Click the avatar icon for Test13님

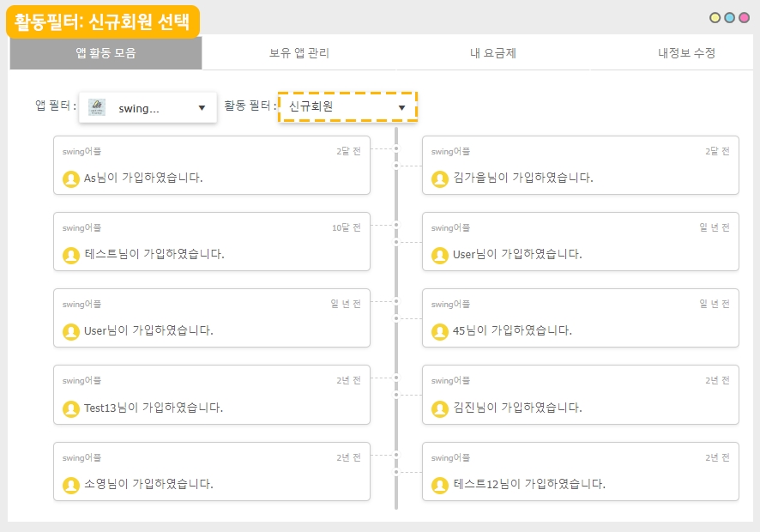click(71, 408)
